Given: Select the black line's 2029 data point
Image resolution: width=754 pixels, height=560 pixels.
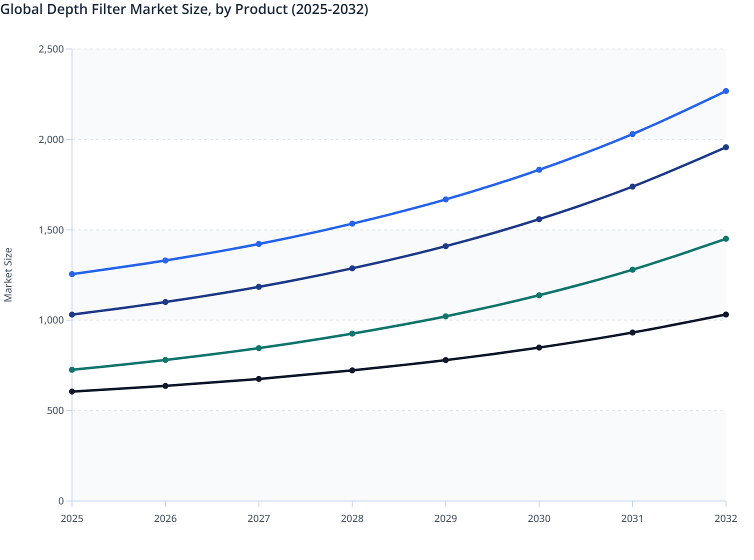Looking at the screenshot, I should click(x=445, y=360).
